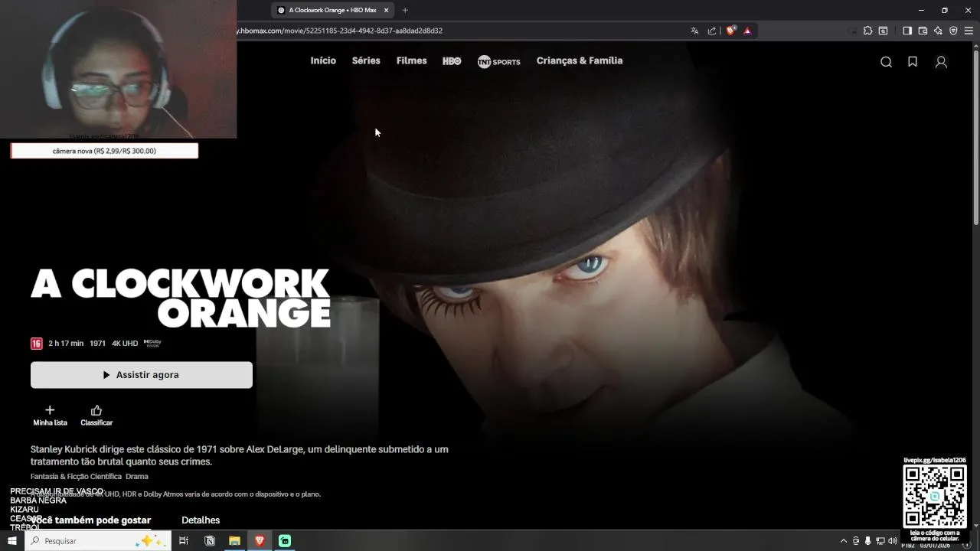
Task: Close the A Clockwork Orange tab
Action: pos(386,10)
